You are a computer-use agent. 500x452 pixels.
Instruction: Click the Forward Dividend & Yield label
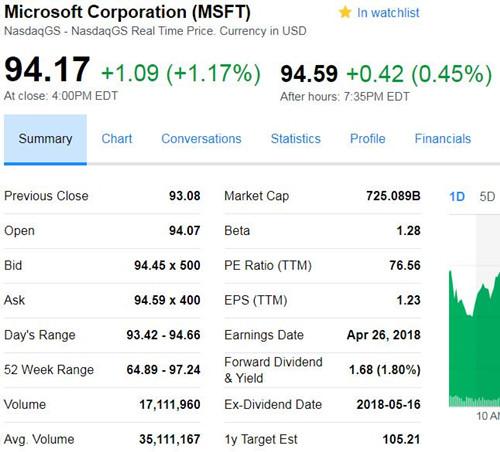[273, 370]
